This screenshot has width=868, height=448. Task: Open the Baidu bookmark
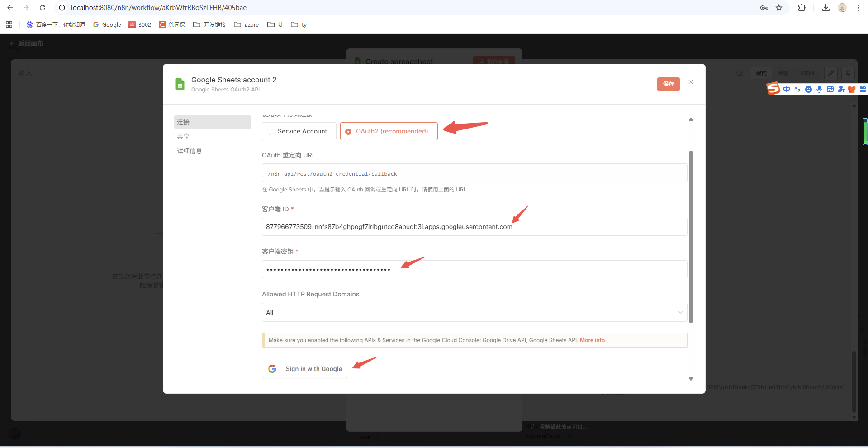tap(56, 24)
